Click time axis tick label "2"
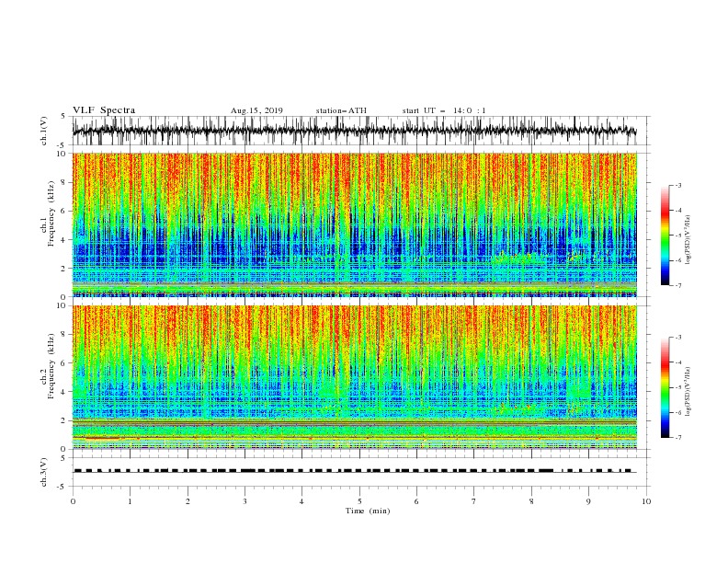Screen dimensions: 728x563 coord(188,501)
